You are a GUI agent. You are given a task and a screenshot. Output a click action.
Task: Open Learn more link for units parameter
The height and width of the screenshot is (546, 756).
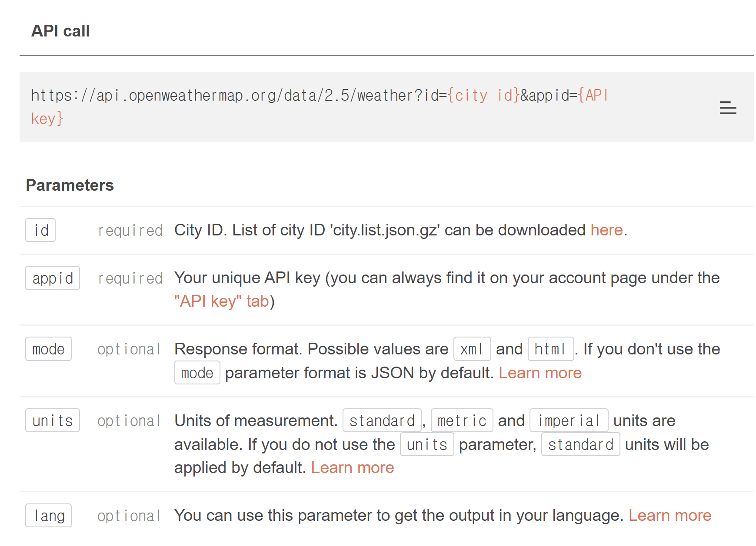353,468
